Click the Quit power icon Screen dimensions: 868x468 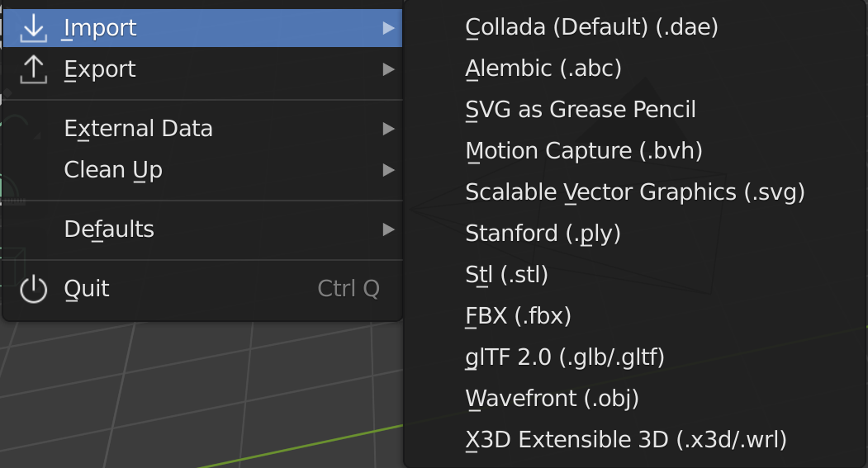33,289
